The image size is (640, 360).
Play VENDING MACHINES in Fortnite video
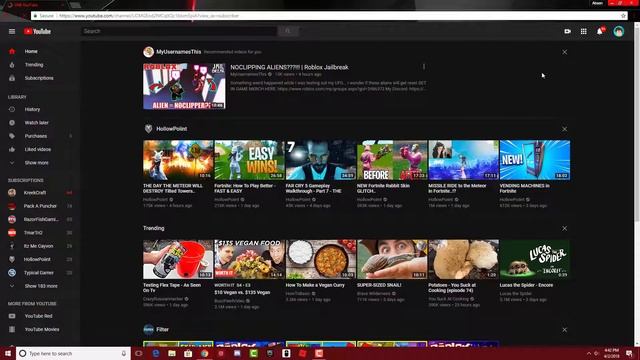coord(535,160)
